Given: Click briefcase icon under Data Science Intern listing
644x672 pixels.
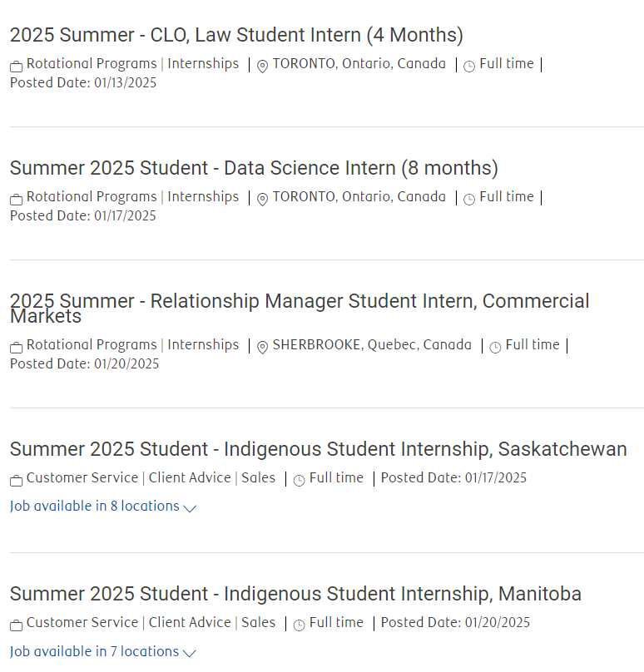Looking at the screenshot, I should [17, 200].
